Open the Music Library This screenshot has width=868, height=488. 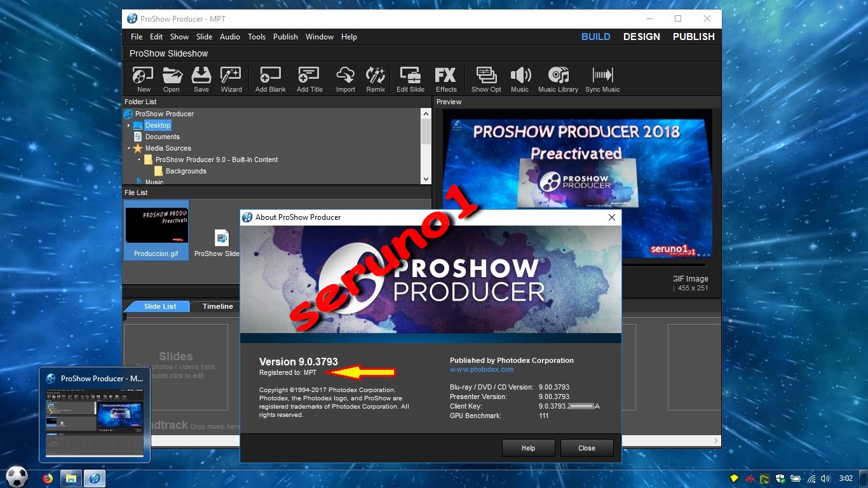[x=558, y=80]
